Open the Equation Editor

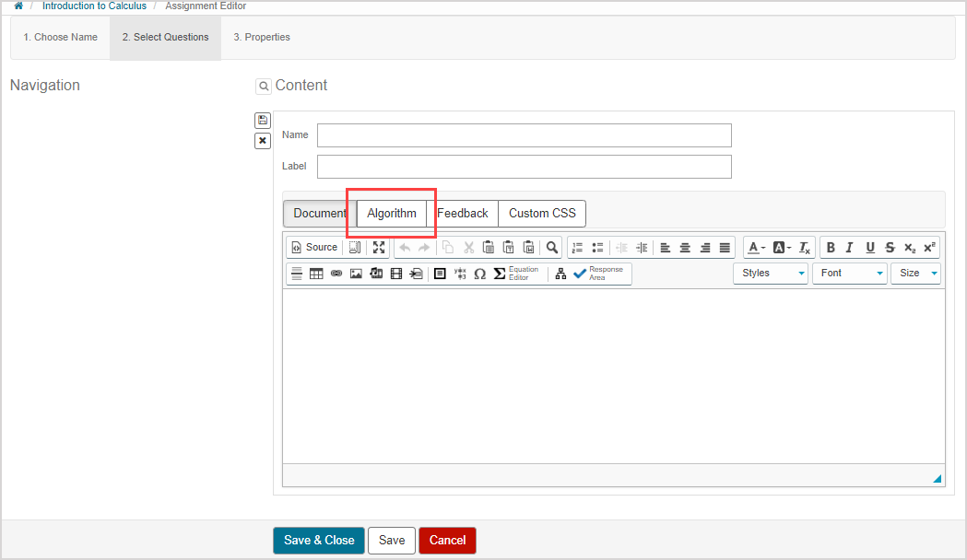[516, 274]
